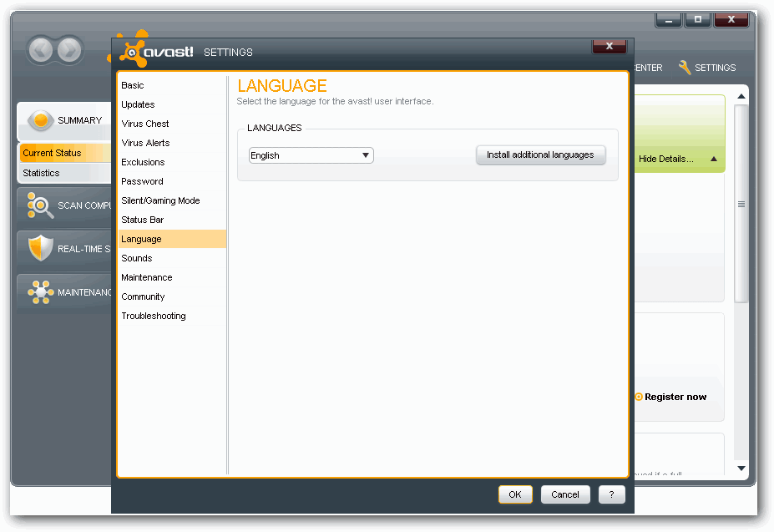Click the 'Select the language for the avast!' description
Screen dimensions: 774x532
(x=335, y=101)
